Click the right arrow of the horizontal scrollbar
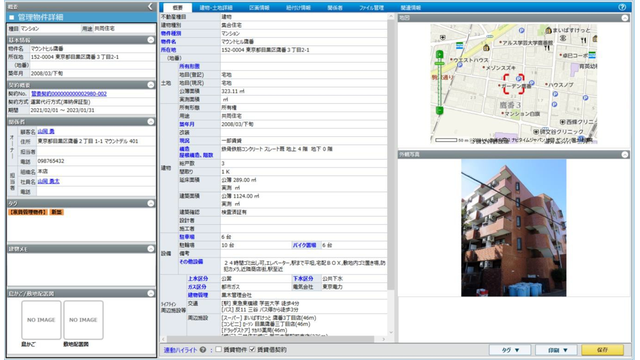The image size is (640, 360). coord(383,339)
